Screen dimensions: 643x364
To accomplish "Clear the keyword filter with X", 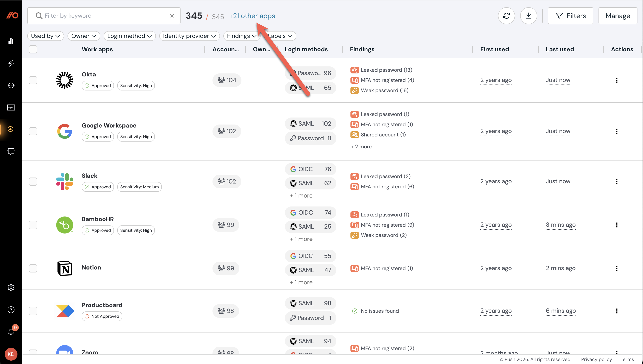I will pos(172,16).
